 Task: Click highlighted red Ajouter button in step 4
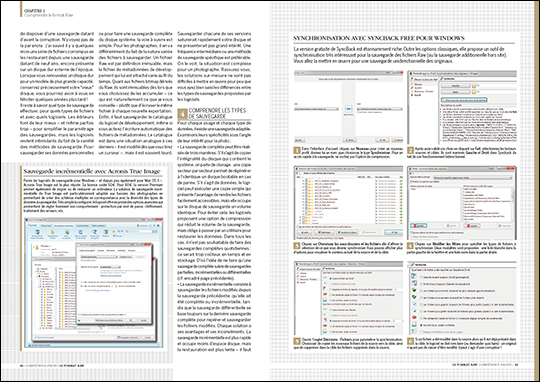419,226
